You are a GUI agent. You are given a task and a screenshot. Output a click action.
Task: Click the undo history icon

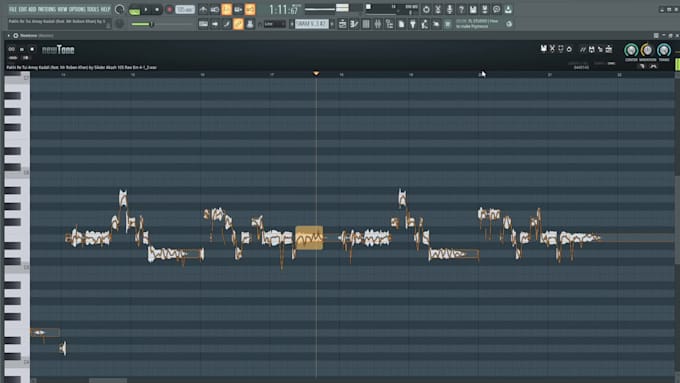coord(426,10)
